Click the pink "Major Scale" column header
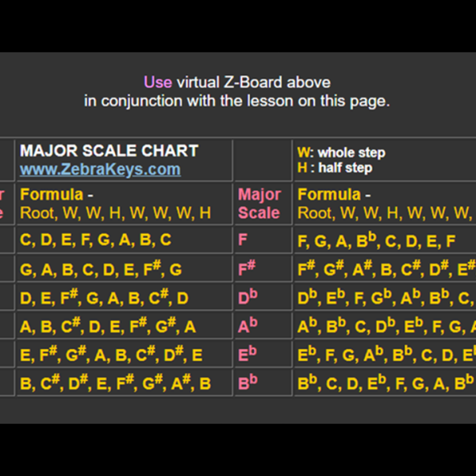 click(x=259, y=203)
